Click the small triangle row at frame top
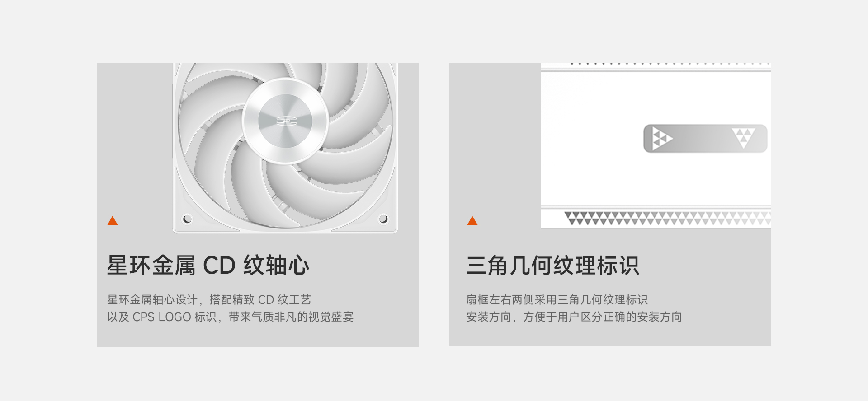 click(x=670, y=64)
